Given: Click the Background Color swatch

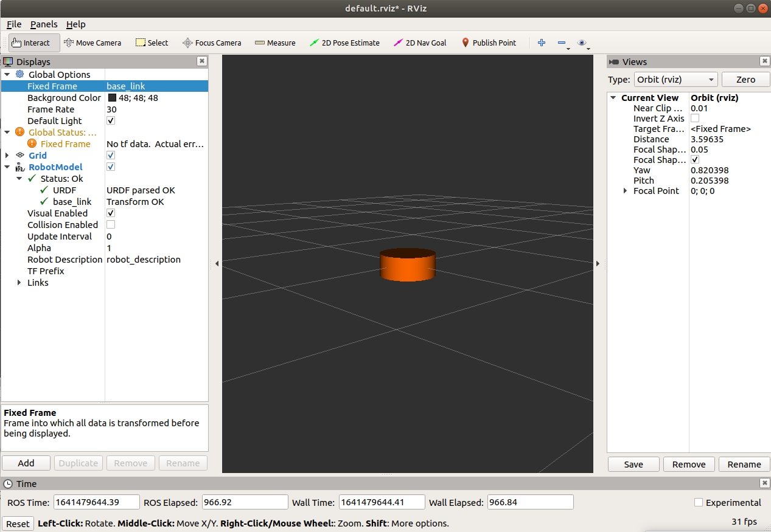Looking at the screenshot, I should (113, 98).
